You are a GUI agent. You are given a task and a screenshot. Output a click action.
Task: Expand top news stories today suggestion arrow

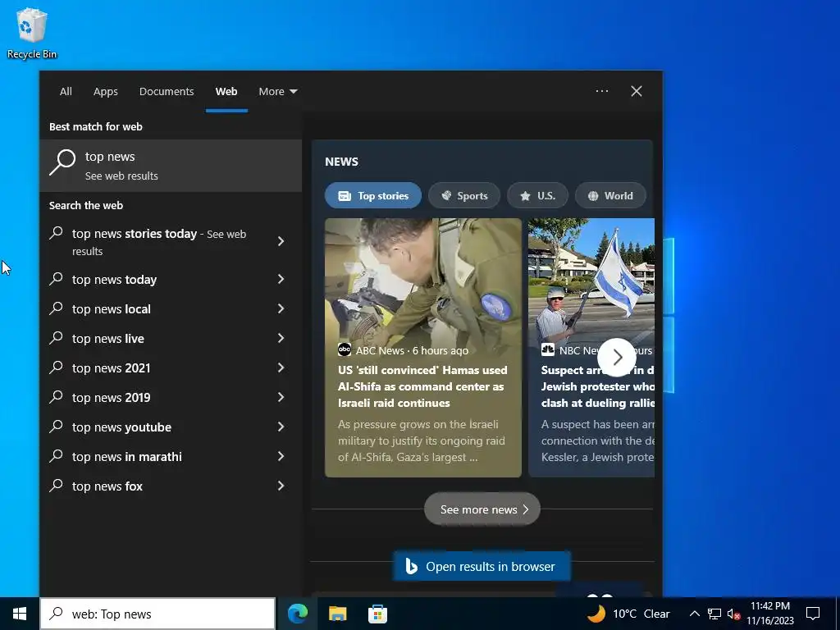click(x=281, y=242)
